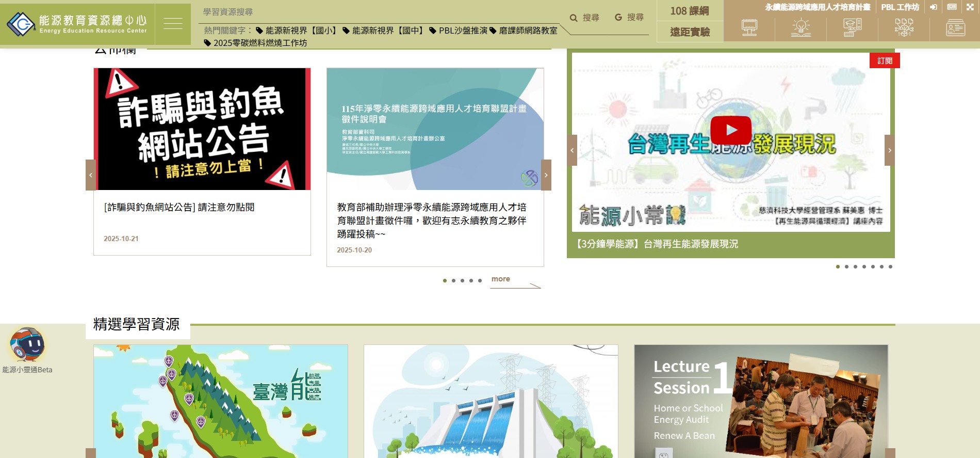Open the hamburger menu in the header
This screenshot has height=458, width=980.
(x=173, y=24)
